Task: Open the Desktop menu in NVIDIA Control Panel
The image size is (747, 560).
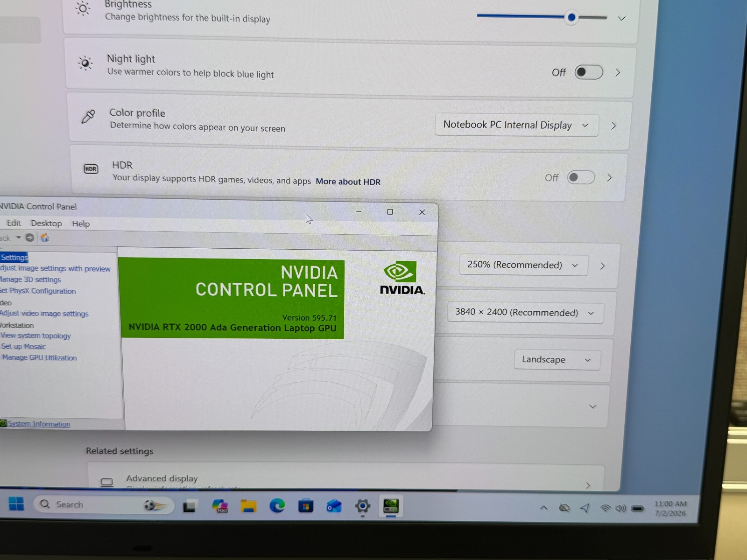Action: point(46,223)
